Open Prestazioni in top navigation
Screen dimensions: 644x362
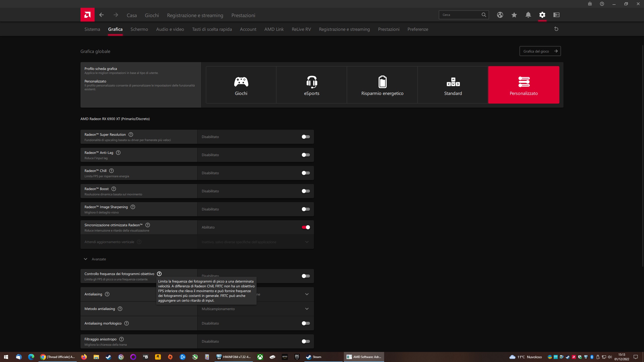243,15
